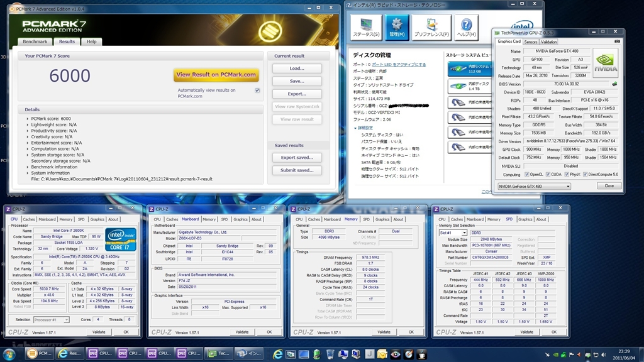Screen dimensions: 644x362
Task: Click the Windows Start orb
Action: (x=10, y=353)
